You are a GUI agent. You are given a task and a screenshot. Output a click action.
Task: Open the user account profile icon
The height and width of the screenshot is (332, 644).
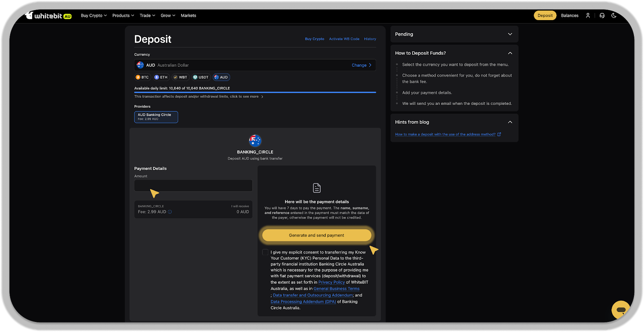tap(588, 15)
